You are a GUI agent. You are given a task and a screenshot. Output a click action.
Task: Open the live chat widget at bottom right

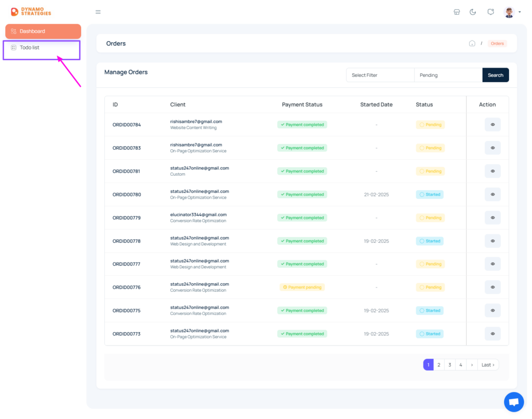pos(514,401)
